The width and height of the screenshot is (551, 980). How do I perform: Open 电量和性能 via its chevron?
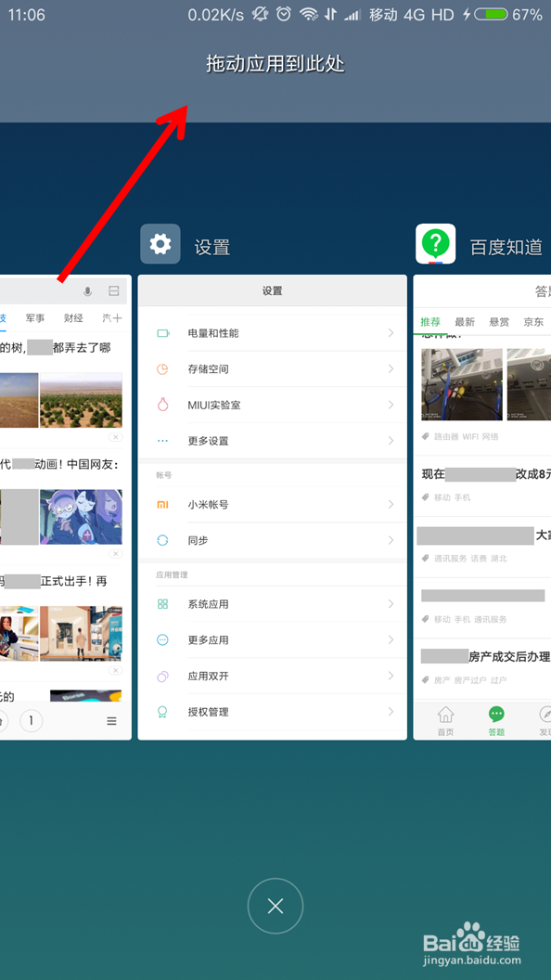click(x=391, y=333)
